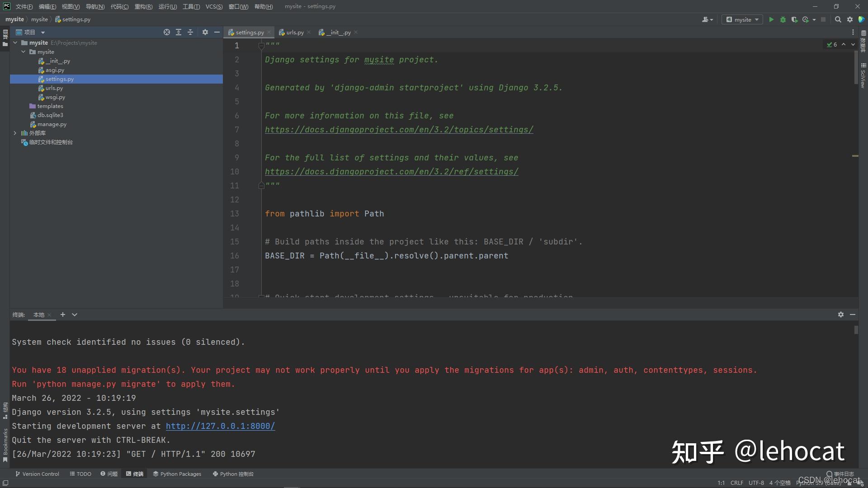Open the 127.0.0.1:8000 server link

pos(220,426)
